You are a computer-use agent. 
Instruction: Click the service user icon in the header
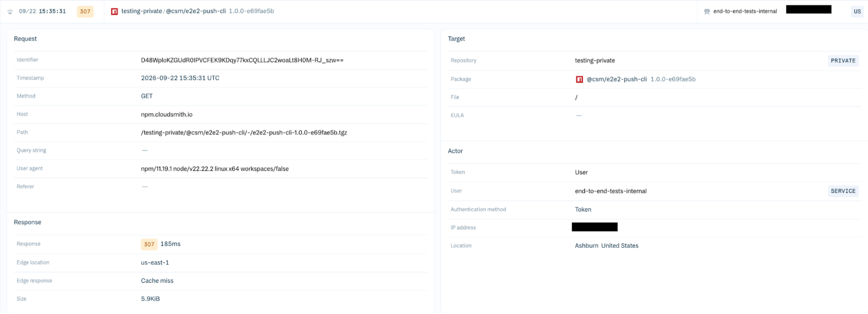[x=707, y=12]
